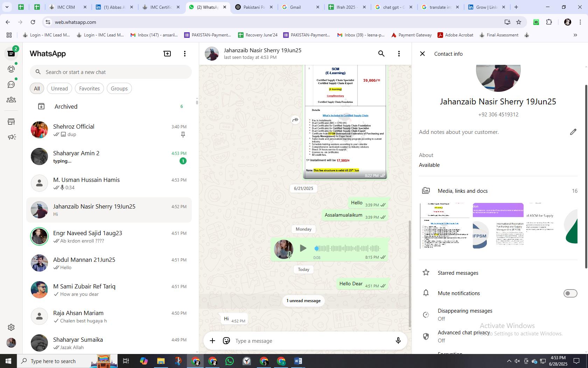Open the Raja Ahsan Mariam chat
Image resolution: width=588 pixels, height=368 pixels.
(x=109, y=317)
